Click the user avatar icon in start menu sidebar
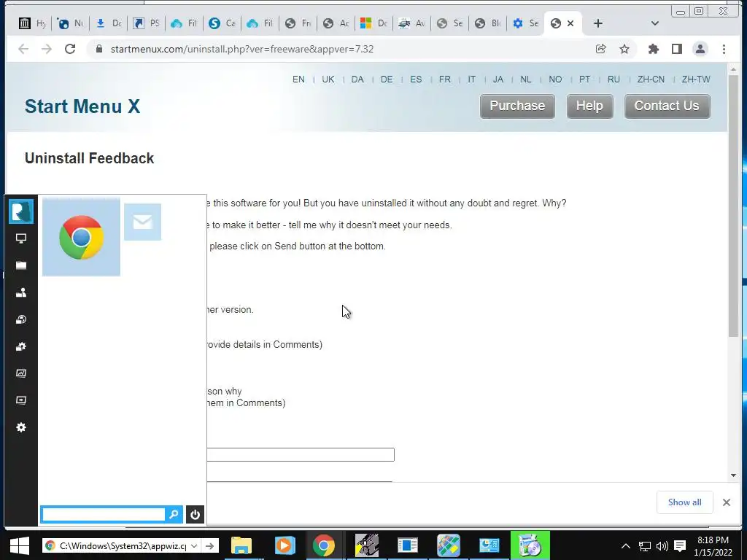747x560 pixels. (21, 211)
